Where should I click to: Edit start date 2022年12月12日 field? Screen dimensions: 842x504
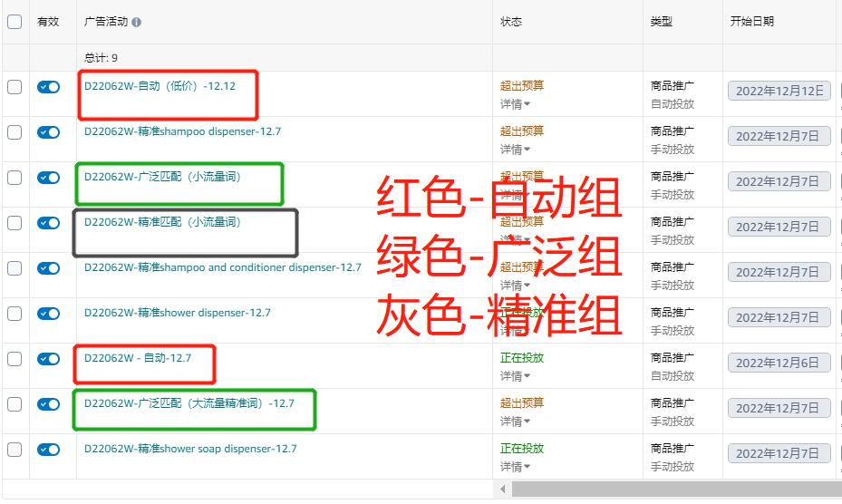[779, 91]
